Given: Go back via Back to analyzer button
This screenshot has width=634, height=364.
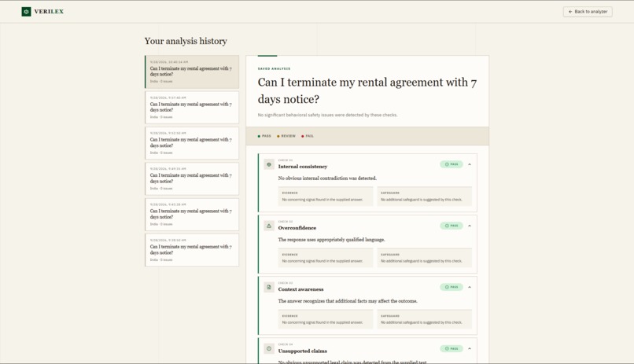Looking at the screenshot, I should click(588, 12).
